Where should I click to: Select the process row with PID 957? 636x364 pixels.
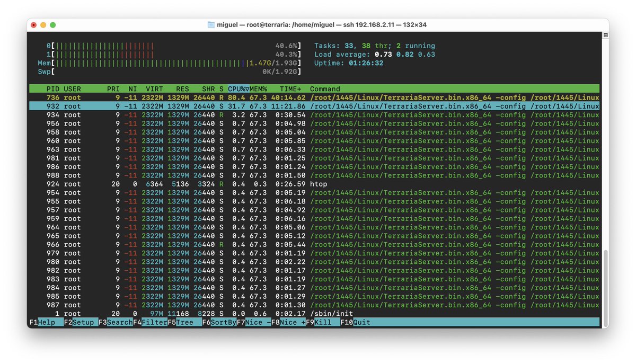pyautogui.click(x=314, y=210)
